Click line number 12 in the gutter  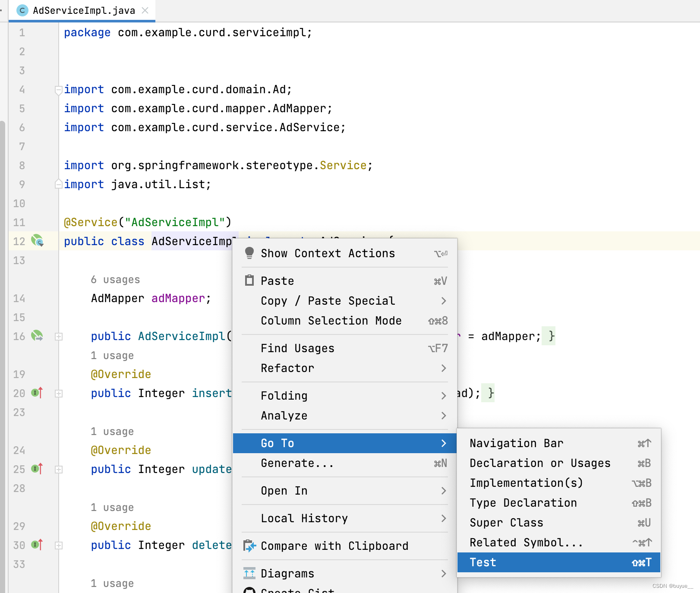pos(19,241)
